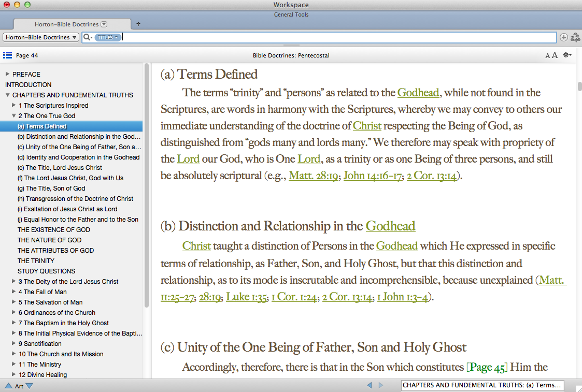Select the Horton-Bible Doctrines tab

(x=66, y=24)
